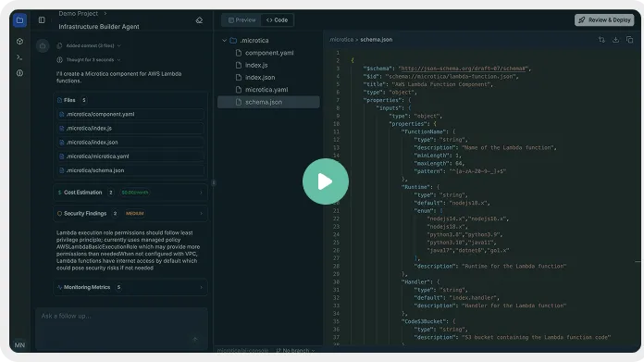644x362 pixels.
Task: Expand the Added context (3 files) dropdown
Action: (90, 45)
